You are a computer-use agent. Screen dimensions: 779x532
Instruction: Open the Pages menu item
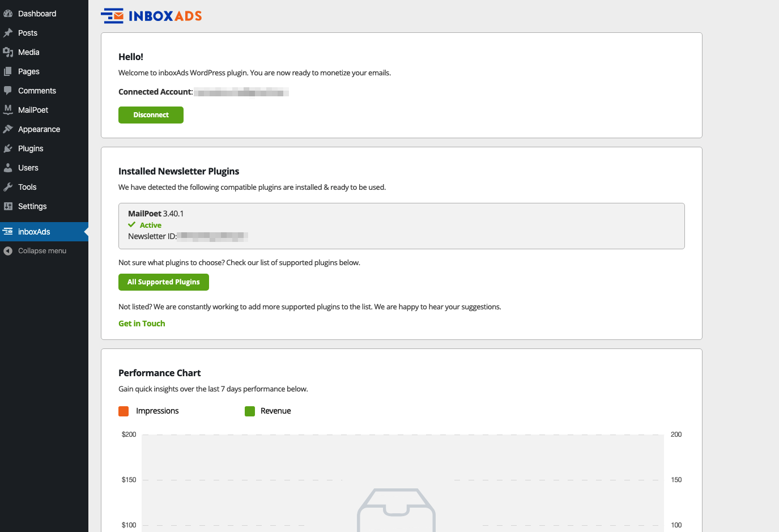click(44, 71)
